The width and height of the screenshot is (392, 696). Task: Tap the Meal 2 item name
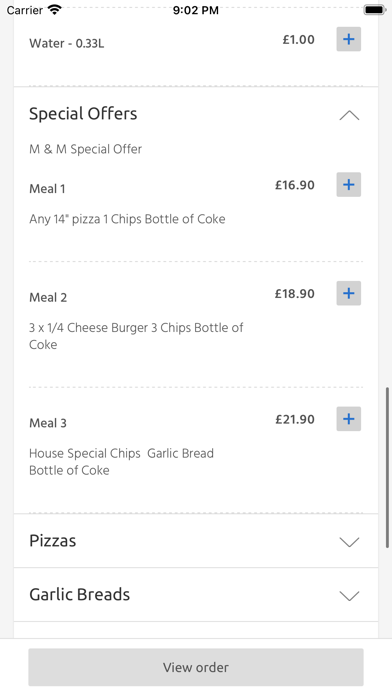click(x=48, y=297)
